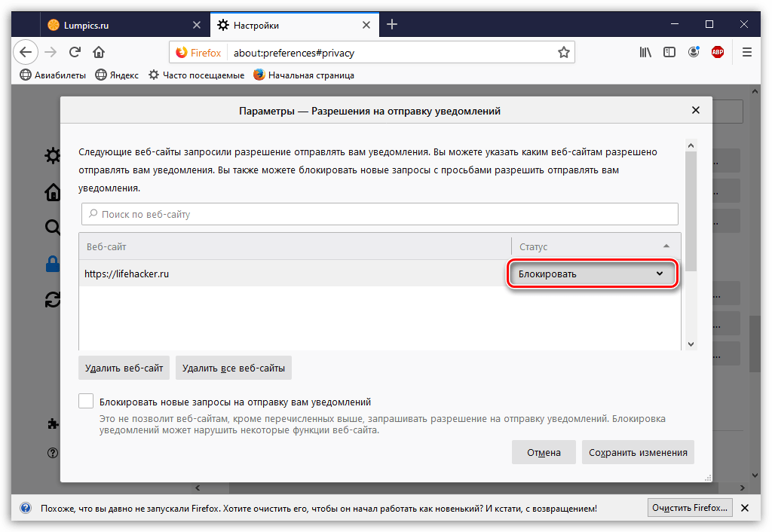Screen dimensions: 772x532
Task: Click the page horizontal scrollbar right arrow
Action: pos(743,488)
